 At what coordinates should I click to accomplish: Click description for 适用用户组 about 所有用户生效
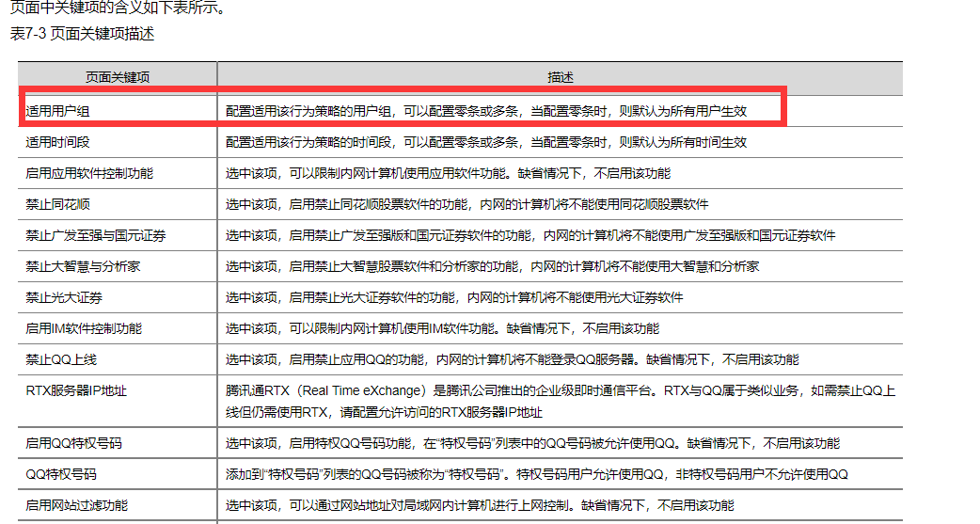[x=486, y=111]
